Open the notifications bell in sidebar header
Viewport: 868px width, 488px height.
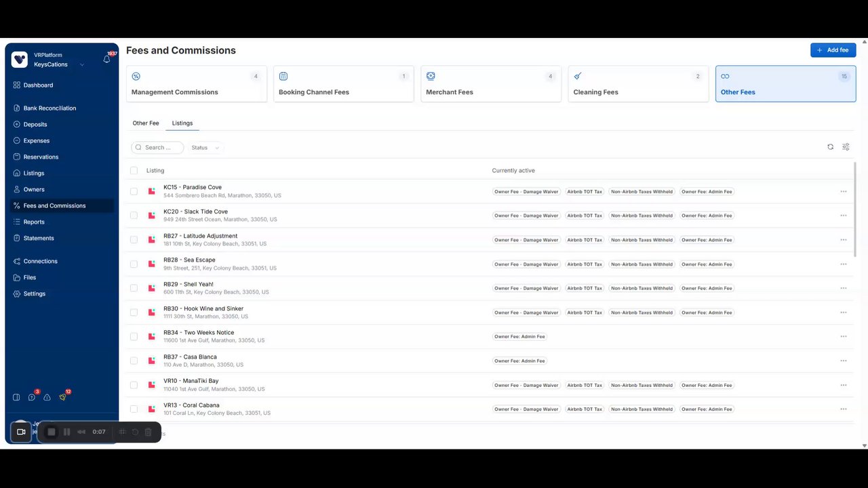[106, 60]
